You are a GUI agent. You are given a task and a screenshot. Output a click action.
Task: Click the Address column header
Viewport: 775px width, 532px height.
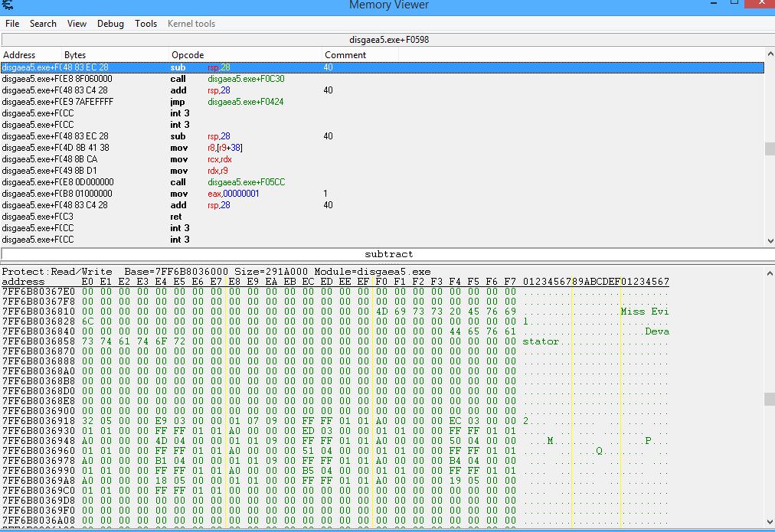pyautogui.click(x=31, y=55)
